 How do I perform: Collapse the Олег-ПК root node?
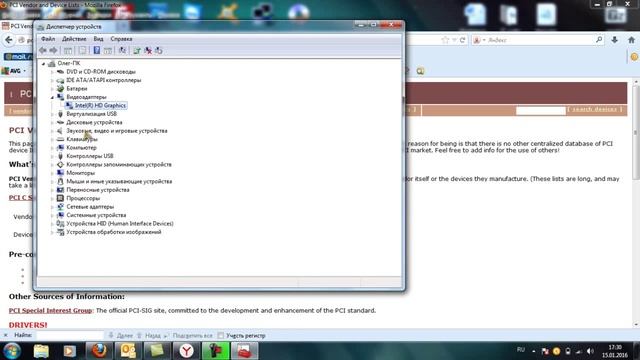tap(43, 64)
